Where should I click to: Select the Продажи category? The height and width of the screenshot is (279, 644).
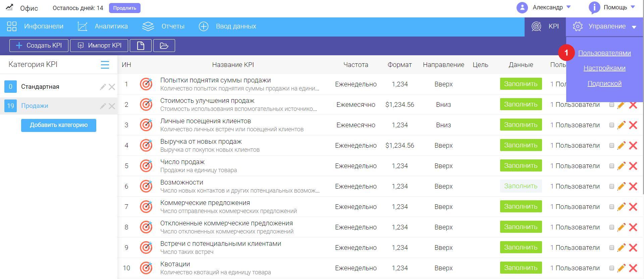click(35, 106)
